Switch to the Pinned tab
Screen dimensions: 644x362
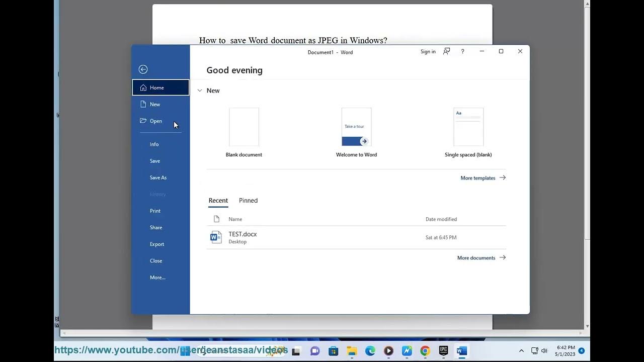click(x=248, y=201)
